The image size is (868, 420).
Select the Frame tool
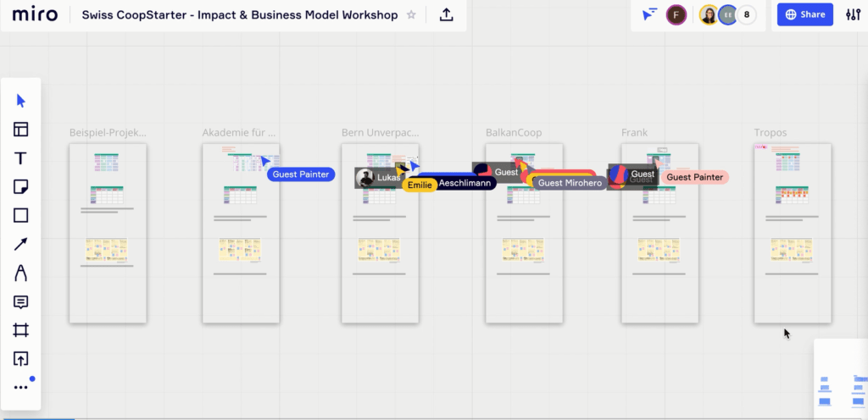(21, 331)
